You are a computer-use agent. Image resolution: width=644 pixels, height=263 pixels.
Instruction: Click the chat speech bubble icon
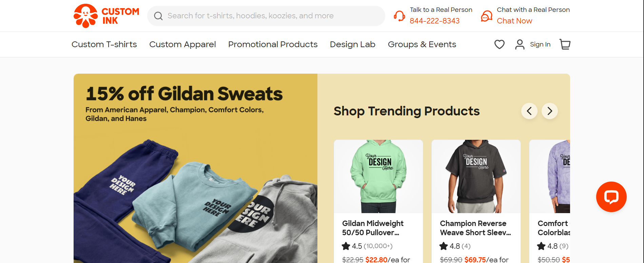(486, 16)
